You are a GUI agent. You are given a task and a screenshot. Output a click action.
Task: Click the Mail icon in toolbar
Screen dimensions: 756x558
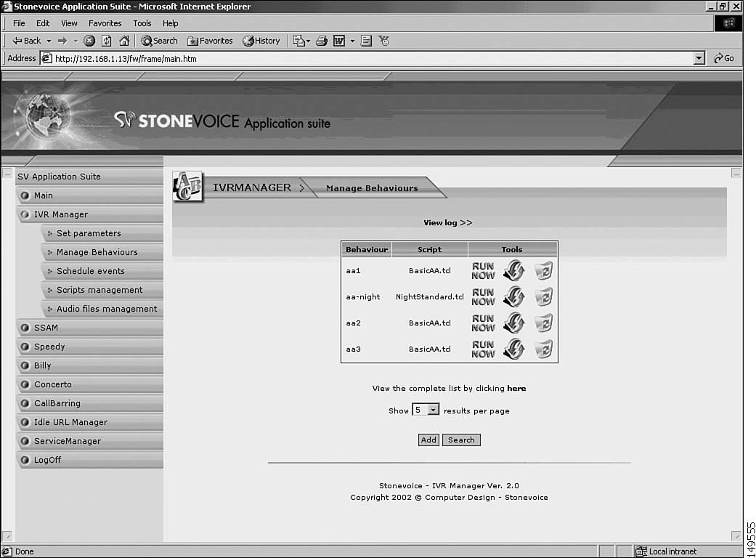click(x=299, y=41)
